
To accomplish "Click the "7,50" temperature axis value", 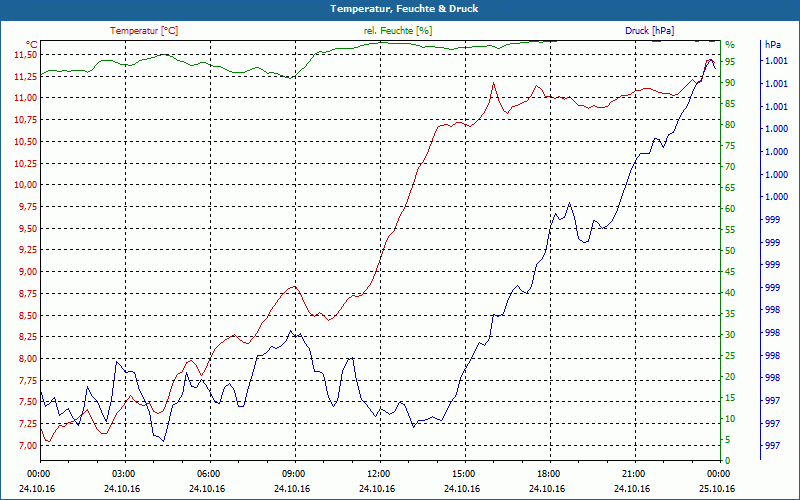I will pyautogui.click(x=28, y=402).
